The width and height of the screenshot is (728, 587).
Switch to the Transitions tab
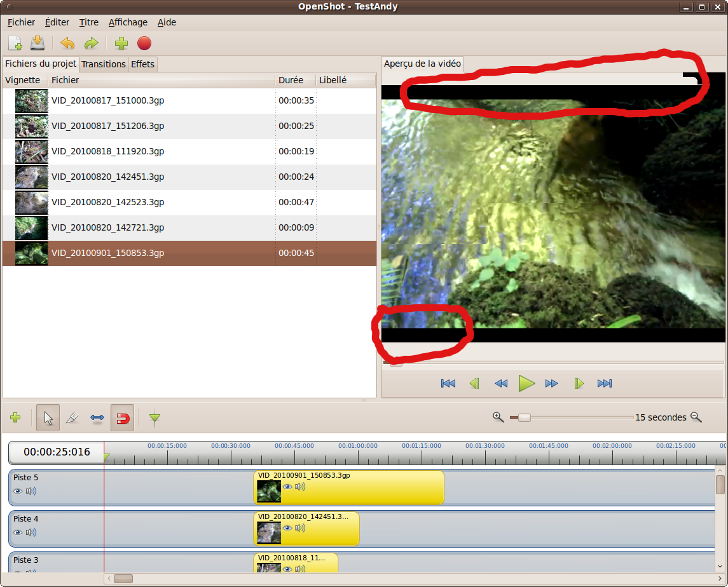(x=104, y=64)
